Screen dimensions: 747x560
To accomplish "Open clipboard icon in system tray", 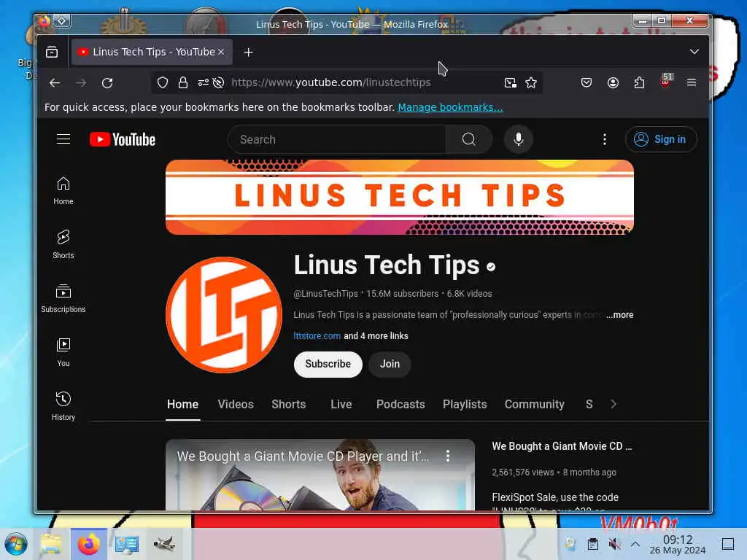I will tap(592, 544).
